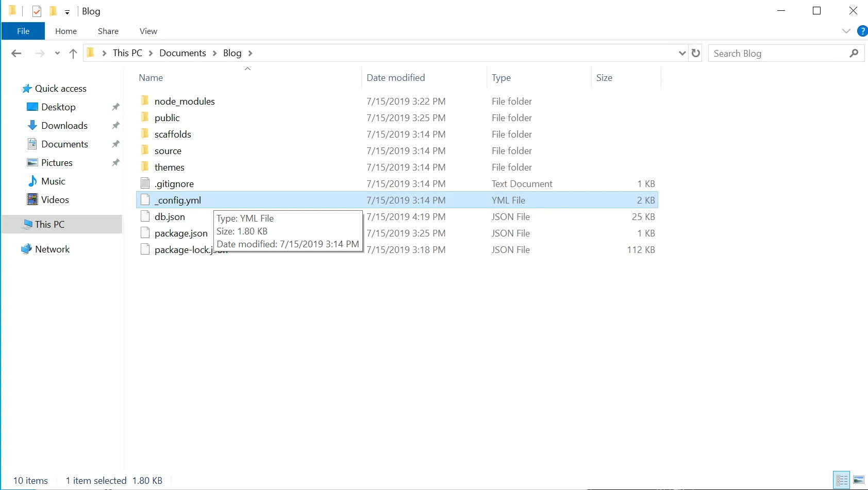Image resolution: width=868 pixels, height=490 pixels.
Task: Click Documents in the breadcrumb path
Action: [x=182, y=53]
